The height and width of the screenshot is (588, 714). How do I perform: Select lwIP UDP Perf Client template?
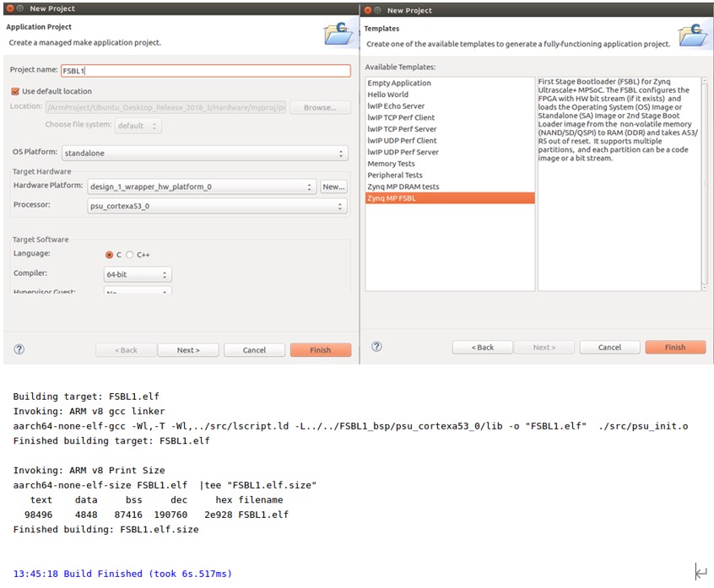(450, 141)
